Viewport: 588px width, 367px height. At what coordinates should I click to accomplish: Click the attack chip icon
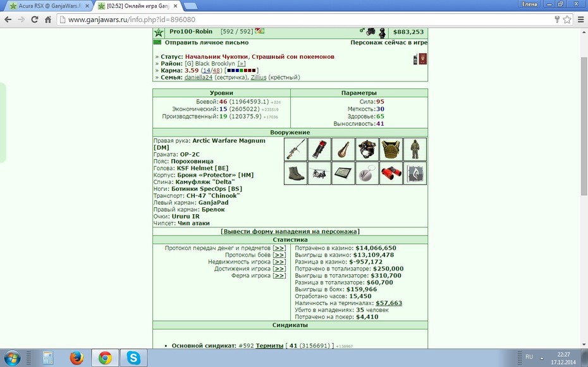(415, 173)
